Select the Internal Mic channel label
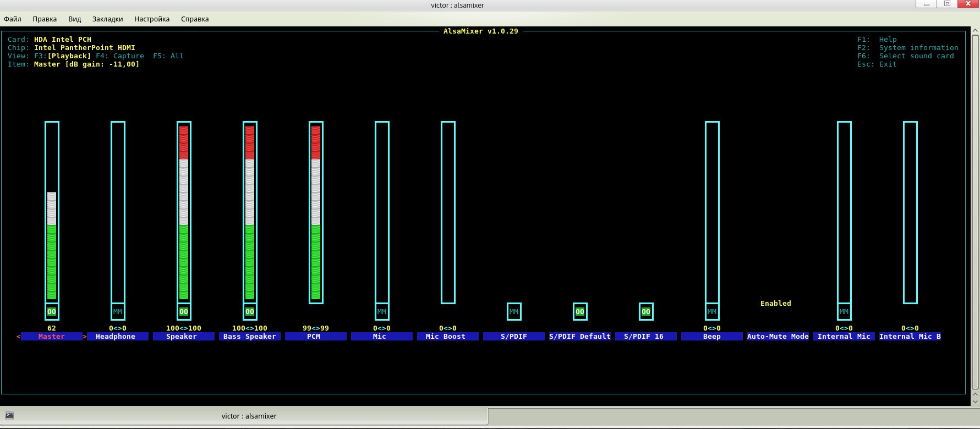 [844, 337]
